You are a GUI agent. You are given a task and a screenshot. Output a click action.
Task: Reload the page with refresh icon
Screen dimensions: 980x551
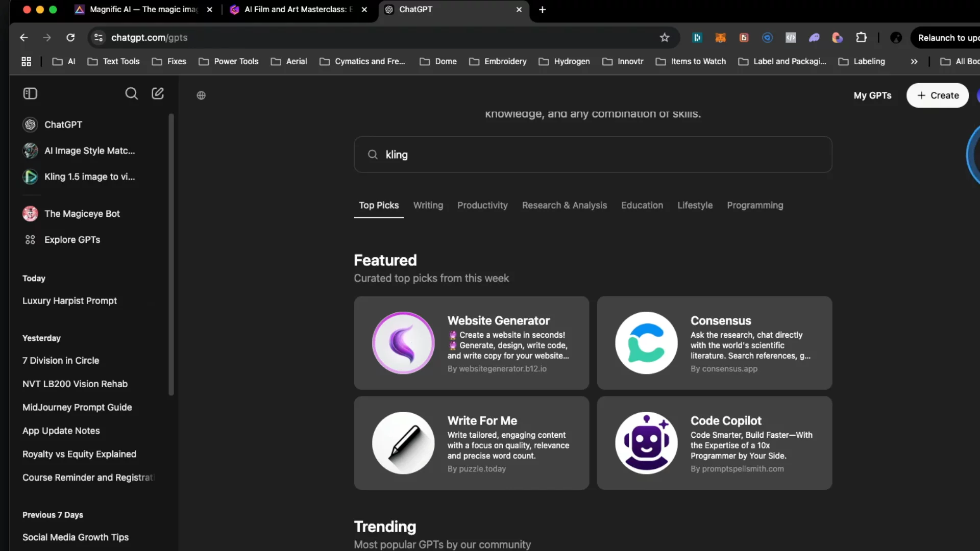70,38
